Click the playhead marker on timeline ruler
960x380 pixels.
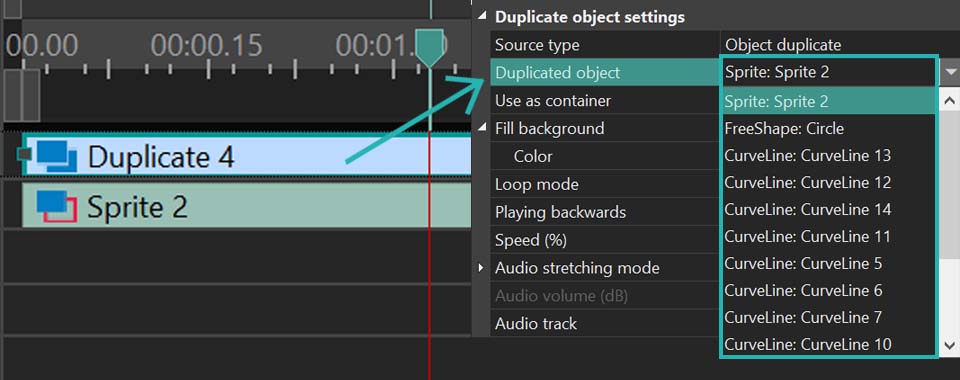(429, 48)
